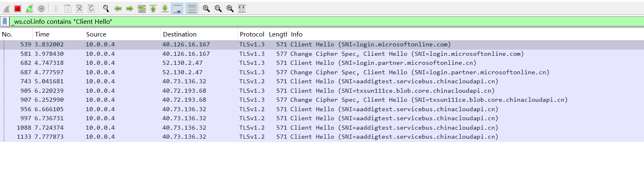
Task: Select packet 905 to 40.72.193.68
Action: [x=322, y=91]
